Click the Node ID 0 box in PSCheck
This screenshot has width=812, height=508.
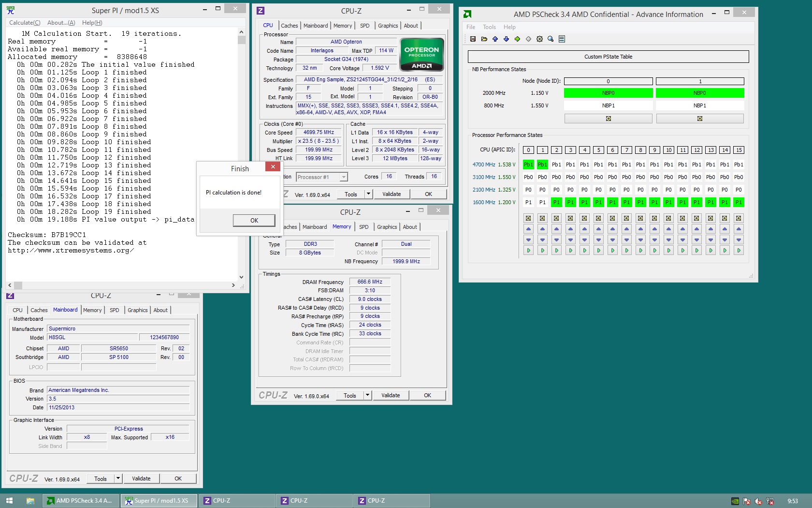(609, 81)
